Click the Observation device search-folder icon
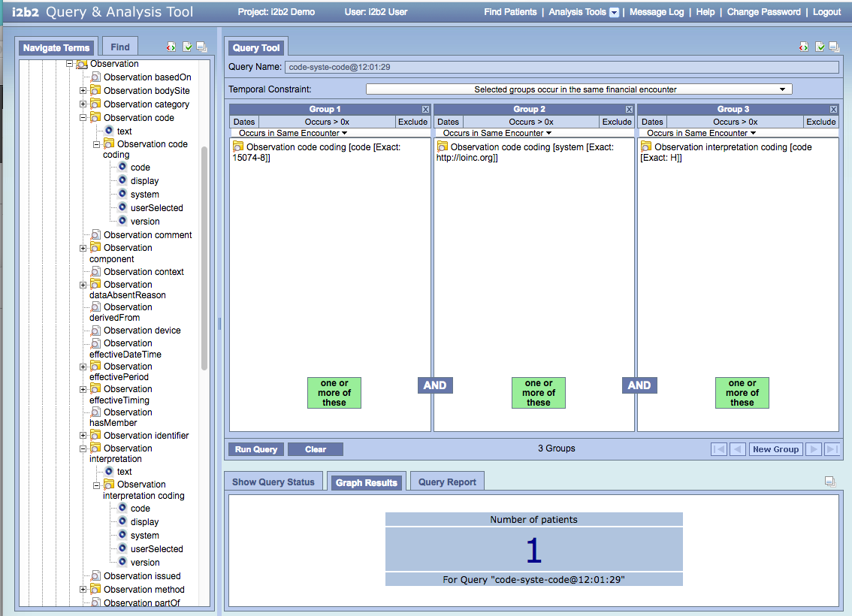852x616 pixels. point(95,330)
